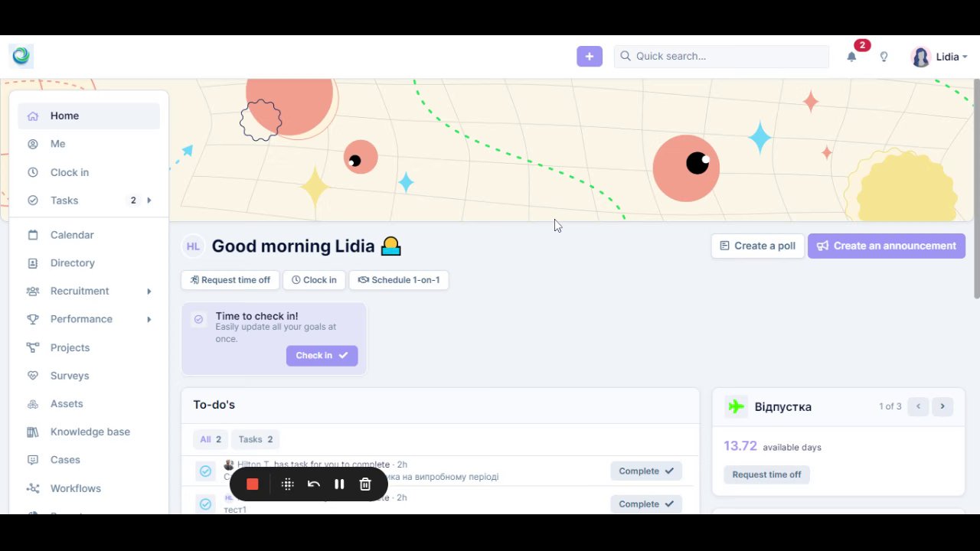Click the Surveys heart icon in sidebar
This screenshot has height=551, width=980.
pyautogui.click(x=33, y=376)
